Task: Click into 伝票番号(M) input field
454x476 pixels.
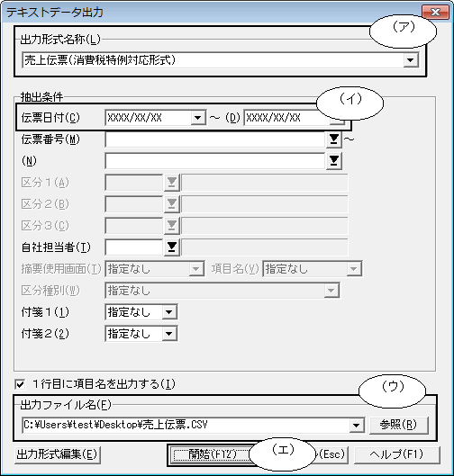Action: click(x=215, y=139)
